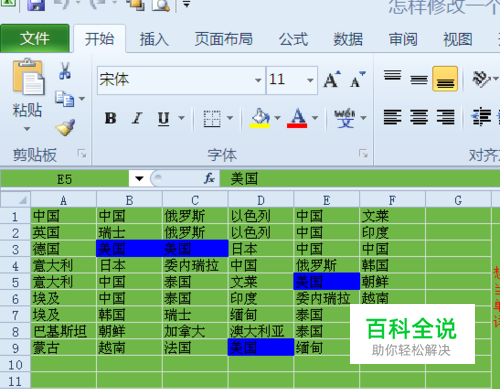Toggle Center text alignment
The height and width of the screenshot is (389, 500).
click(x=419, y=118)
